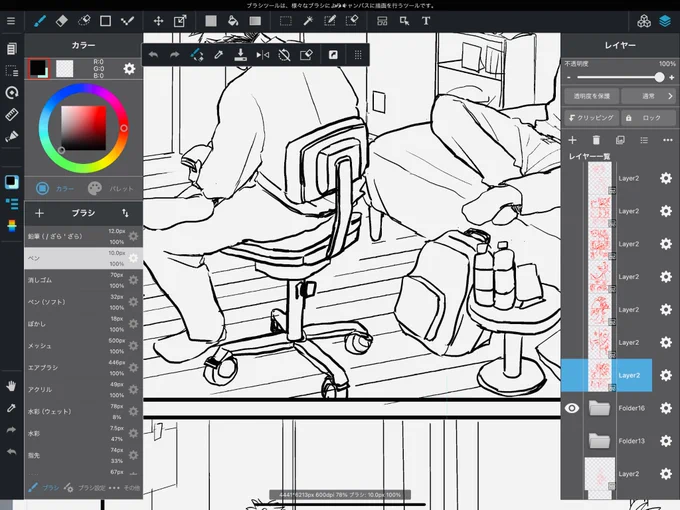
Task: Select the diamond-shaped Eraser tool
Action: pos(62,21)
